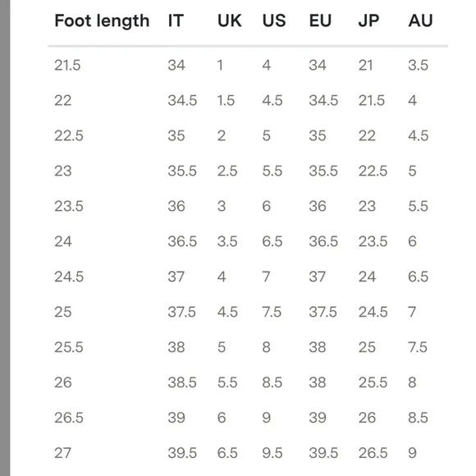476x476 pixels.
Task: Select EU size 36.5 cell
Action: [323, 241]
